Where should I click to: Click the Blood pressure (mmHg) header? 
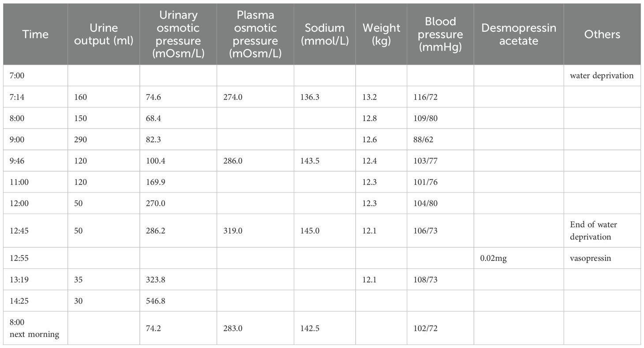pyautogui.click(x=440, y=34)
